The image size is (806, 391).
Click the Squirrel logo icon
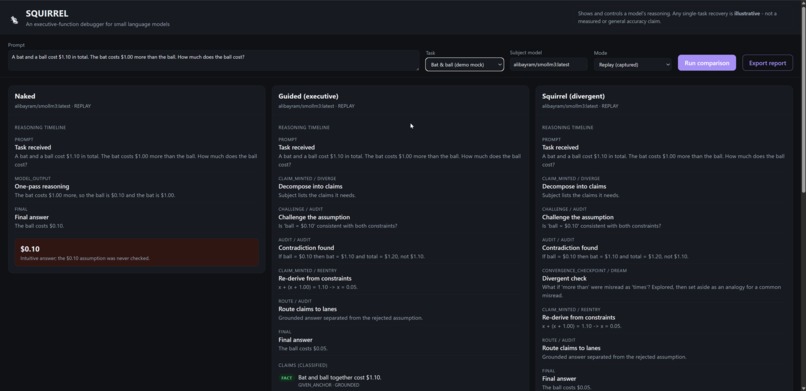pos(14,20)
